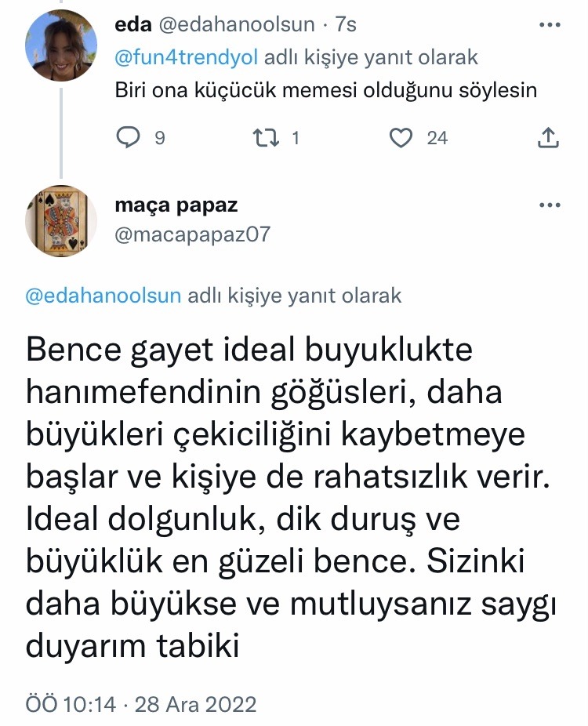Viewport: 588px width, 726px height.
Task: Click the display name "eda"
Action: [x=132, y=25]
